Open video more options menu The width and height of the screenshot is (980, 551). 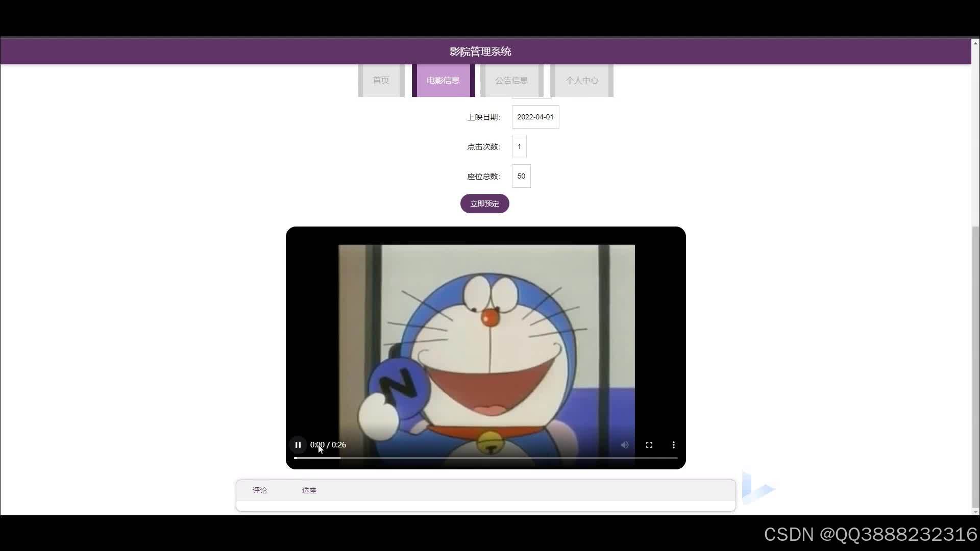pyautogui.click(x=674, y=445)
